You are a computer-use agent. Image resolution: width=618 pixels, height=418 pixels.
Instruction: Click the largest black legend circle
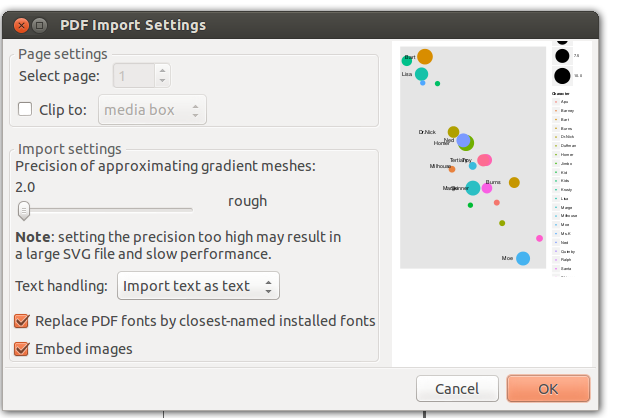(562, 75)
